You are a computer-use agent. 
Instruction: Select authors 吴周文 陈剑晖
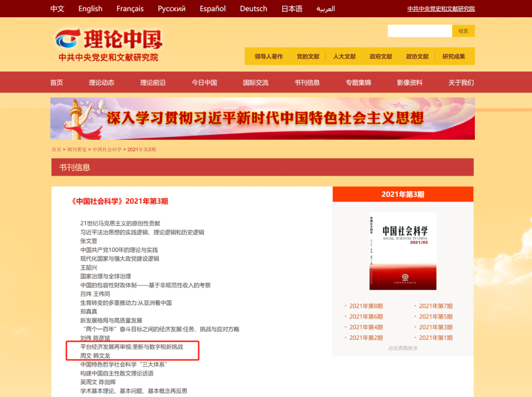(98, 382)
